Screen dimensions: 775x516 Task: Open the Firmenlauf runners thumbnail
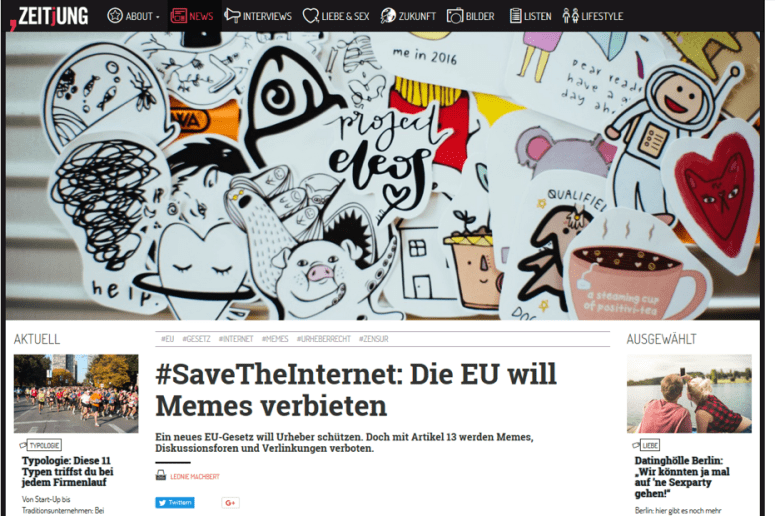point(76,393)
